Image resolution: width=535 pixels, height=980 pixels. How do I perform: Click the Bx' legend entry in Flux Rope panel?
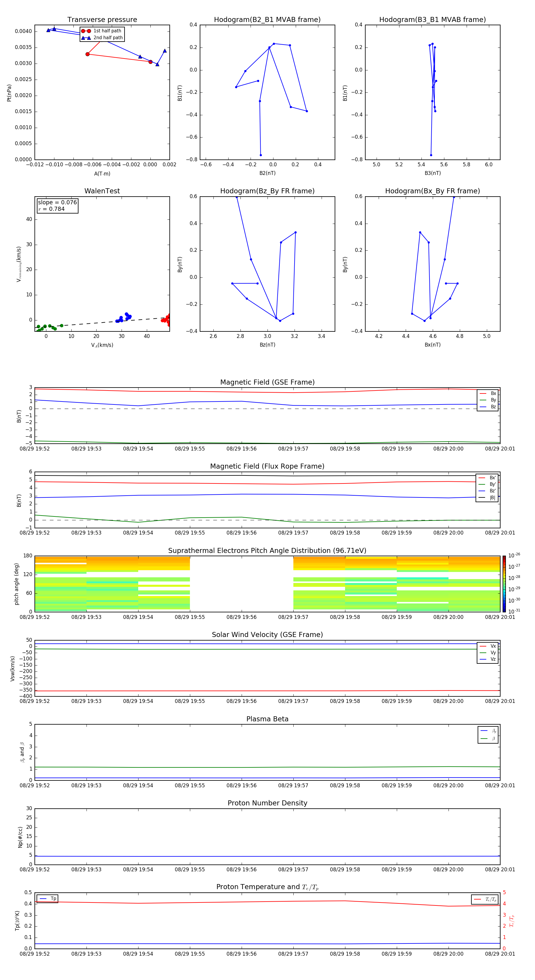click(487, 478)
